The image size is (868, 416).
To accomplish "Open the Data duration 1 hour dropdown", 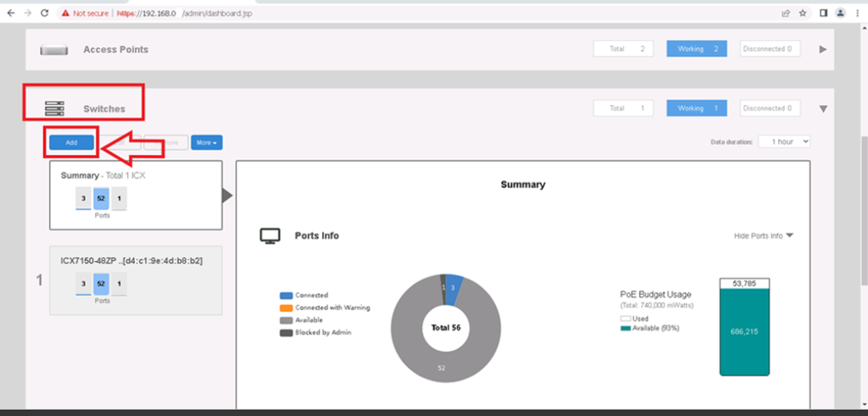I will coord(783,142).
